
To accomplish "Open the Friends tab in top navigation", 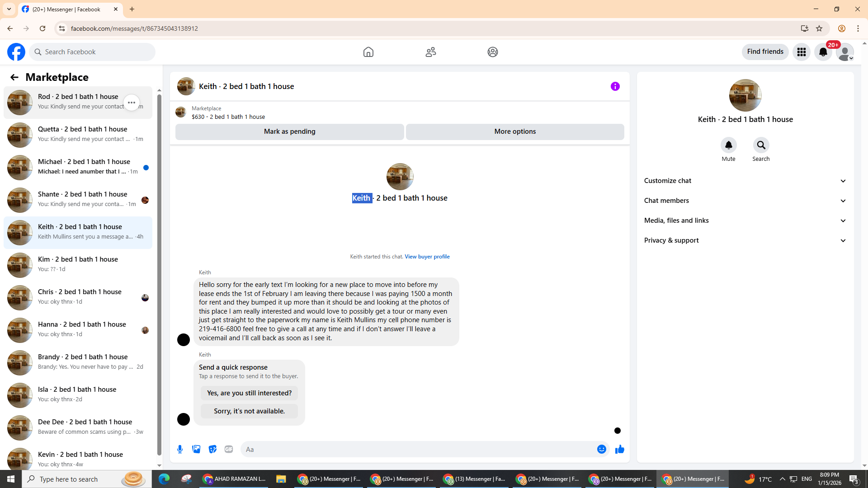I will 430,52.
